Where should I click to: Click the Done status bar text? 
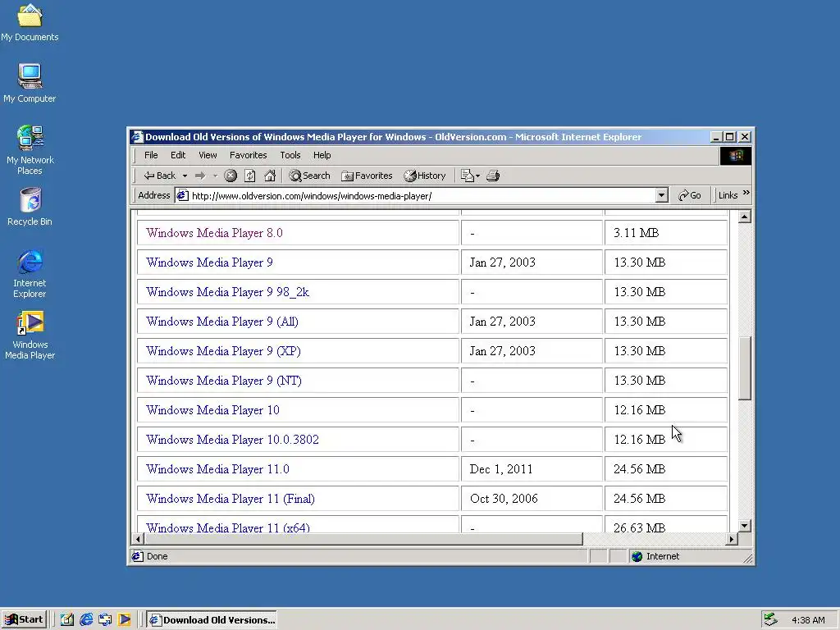click(x=157, y=556)
